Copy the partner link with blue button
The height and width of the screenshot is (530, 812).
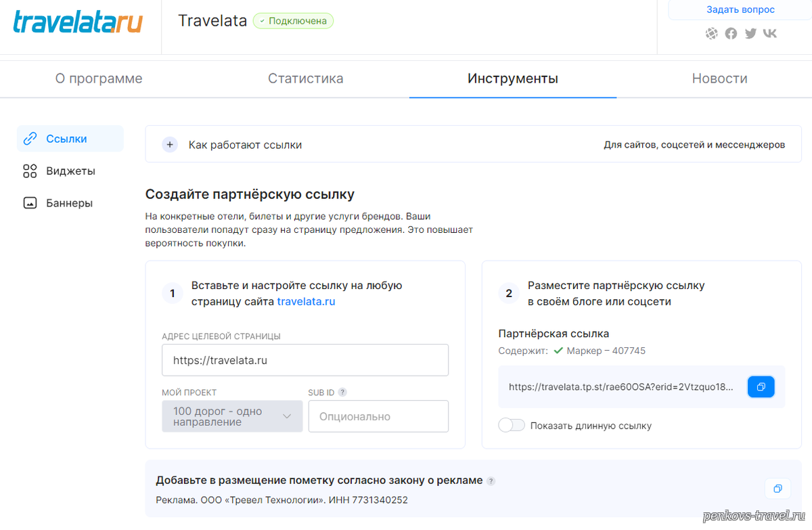click(x=761, y=387)
